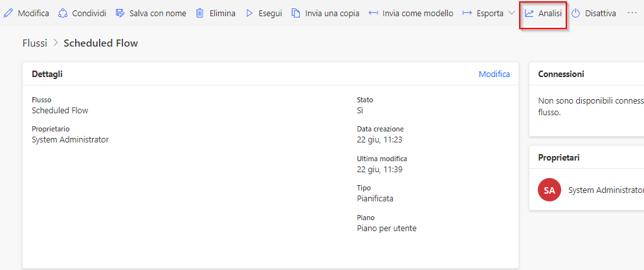The height and width of the screenshot is (270, 644).
Task: Go back to Flussi breadcrumb
Action: tap(35, 43)
